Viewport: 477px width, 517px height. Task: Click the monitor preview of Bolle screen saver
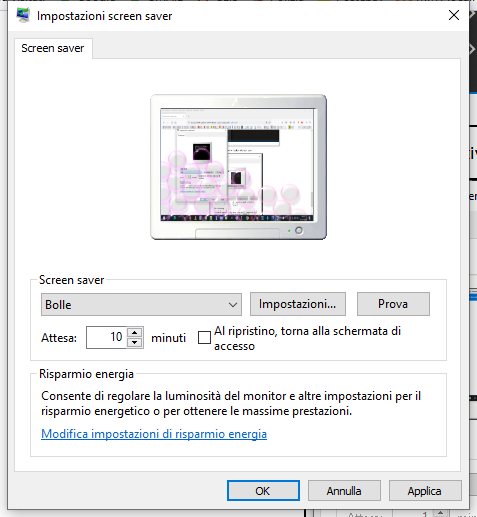pyautogui.click(x=238, y=167)
